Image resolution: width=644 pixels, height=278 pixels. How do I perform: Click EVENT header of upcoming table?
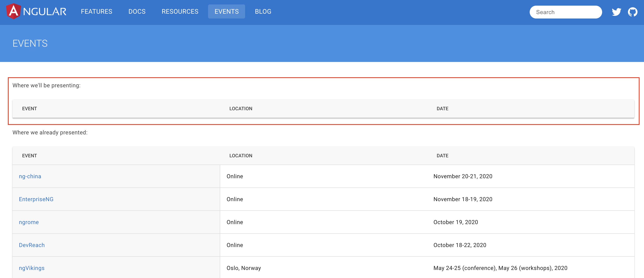(30, 109)
